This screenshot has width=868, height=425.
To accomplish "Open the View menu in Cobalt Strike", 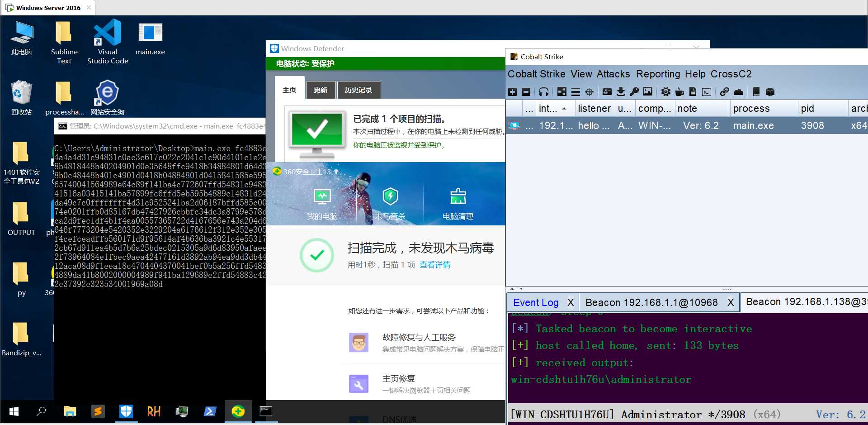I will tap(581, 74).
